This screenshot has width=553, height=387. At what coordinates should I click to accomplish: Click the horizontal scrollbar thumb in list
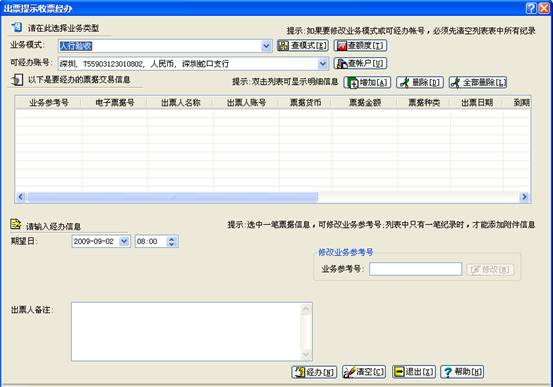173,197
